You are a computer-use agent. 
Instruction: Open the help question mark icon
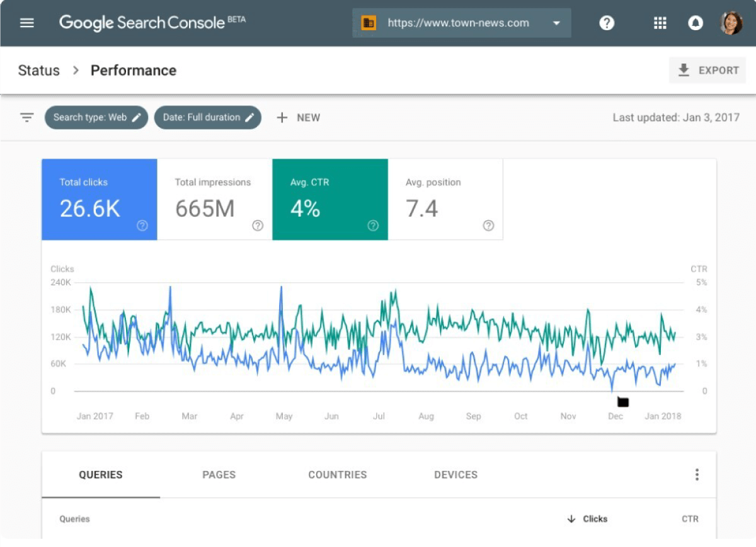coord(606,23)
